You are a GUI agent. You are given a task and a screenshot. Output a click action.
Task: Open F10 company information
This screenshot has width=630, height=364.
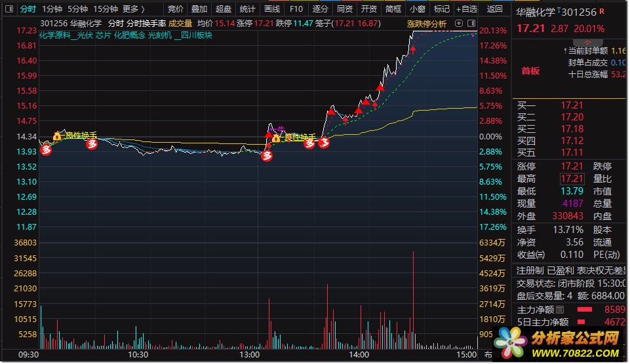[296, 9]
